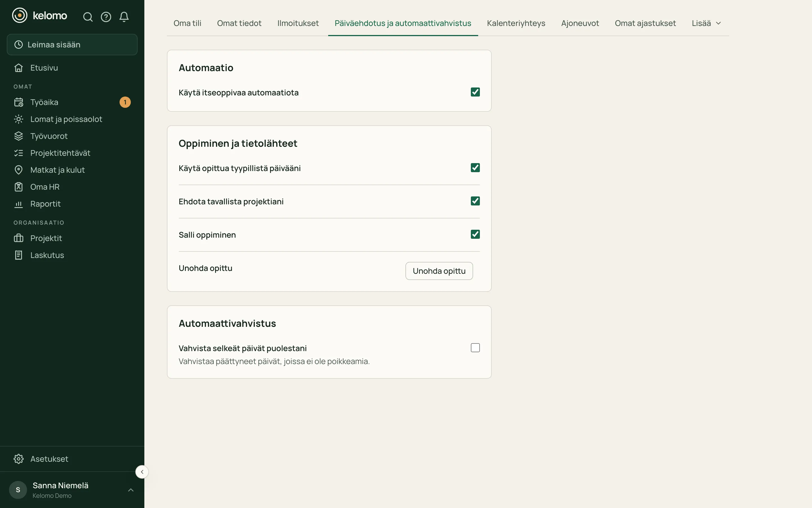
Task: Open the notifications bell icon
Action: [124, 17]
